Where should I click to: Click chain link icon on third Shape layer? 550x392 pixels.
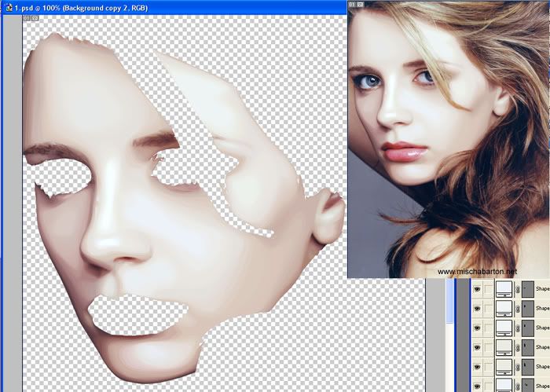(517, 328)
